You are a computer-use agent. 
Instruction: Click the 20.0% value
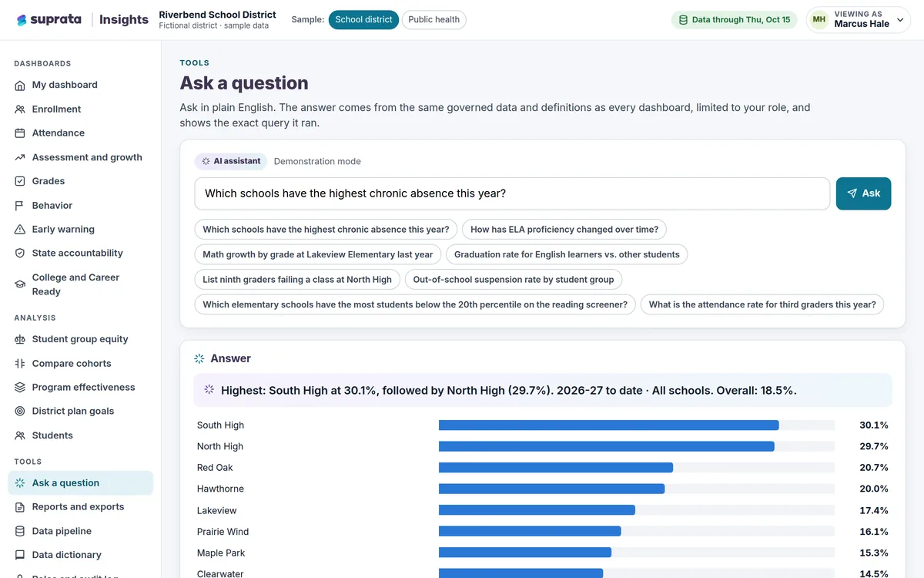click(874, 489)
